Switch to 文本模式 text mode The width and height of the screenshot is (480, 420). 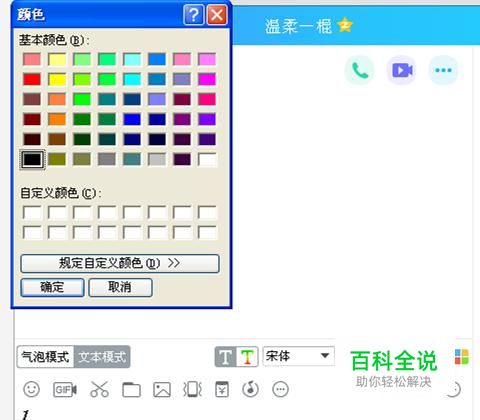coord(102,357)
